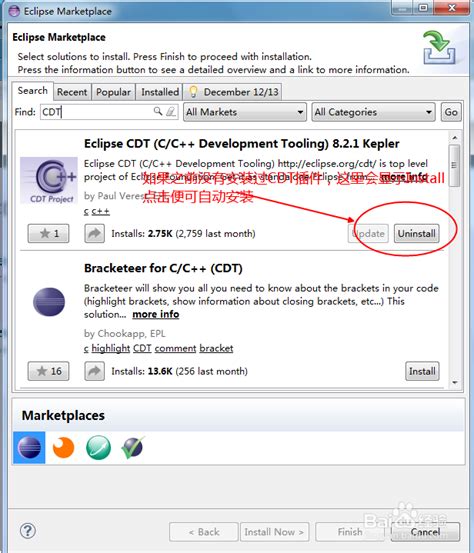
Task: Click Install for Bracketeer
Action: point(422,371)
